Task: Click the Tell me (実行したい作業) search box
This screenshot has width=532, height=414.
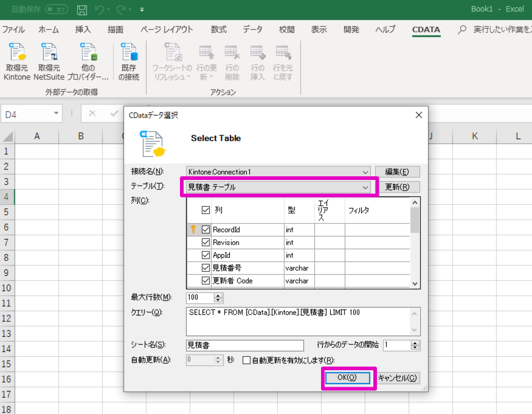Action: [x=502, y=30]
